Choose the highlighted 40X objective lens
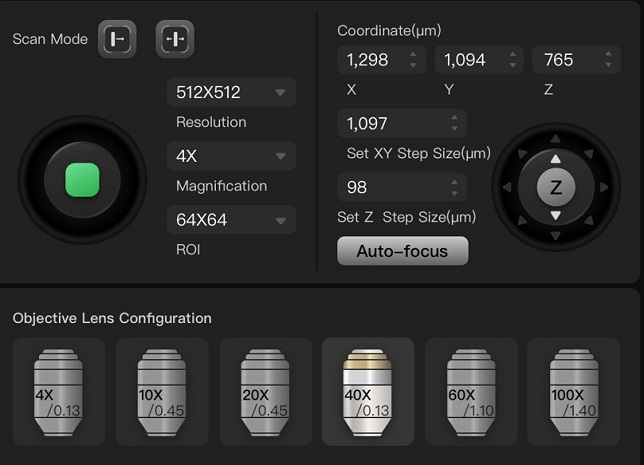The width and height of the screenshot is (644, 465). click(x=367, y=390)
